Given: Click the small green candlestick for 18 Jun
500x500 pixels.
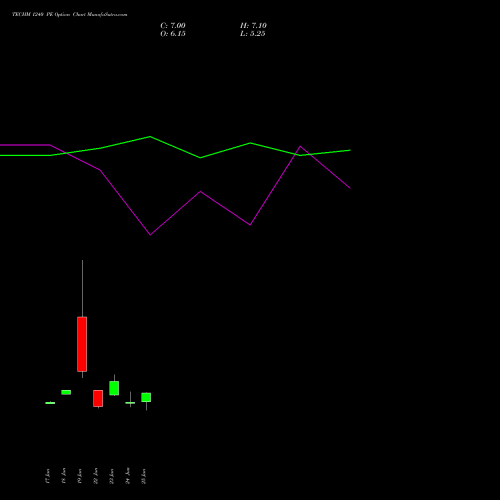Looking at the screenshot, I should (66, 392).
